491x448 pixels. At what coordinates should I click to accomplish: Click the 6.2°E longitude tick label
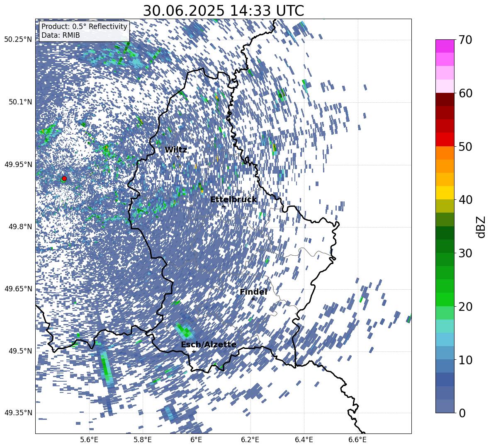pyautogui.click(x=250, y=440)
